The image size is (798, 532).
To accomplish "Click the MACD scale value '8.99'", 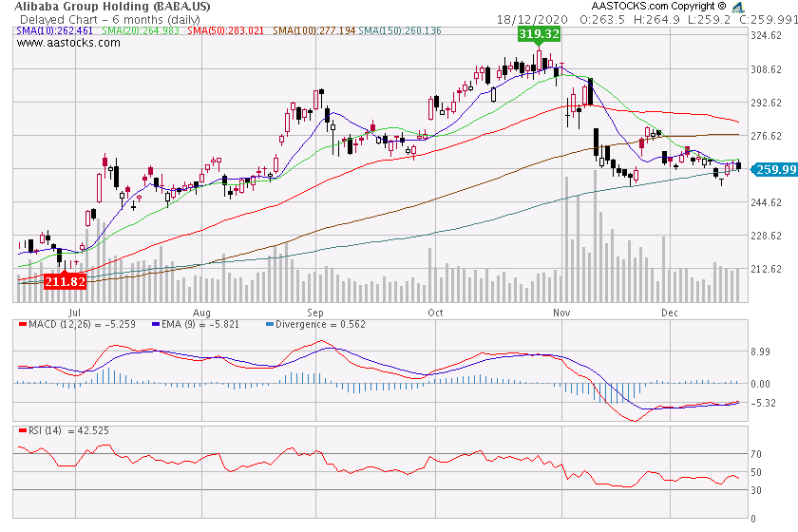I will click(x=760, y=351).
